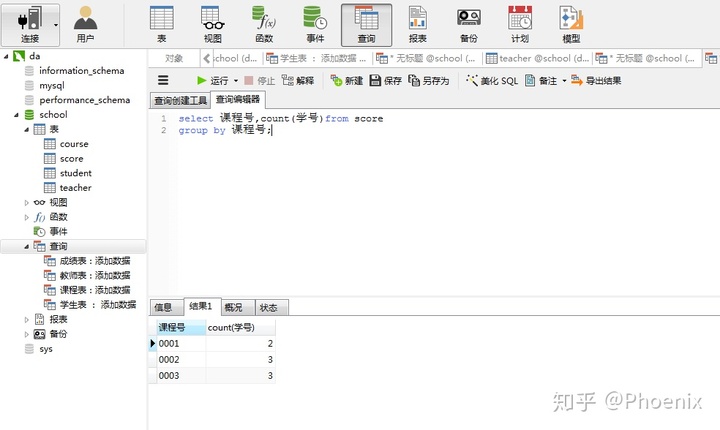Click the 备注 comment button
Screen dimensions: 720x430
pos(541,81)
